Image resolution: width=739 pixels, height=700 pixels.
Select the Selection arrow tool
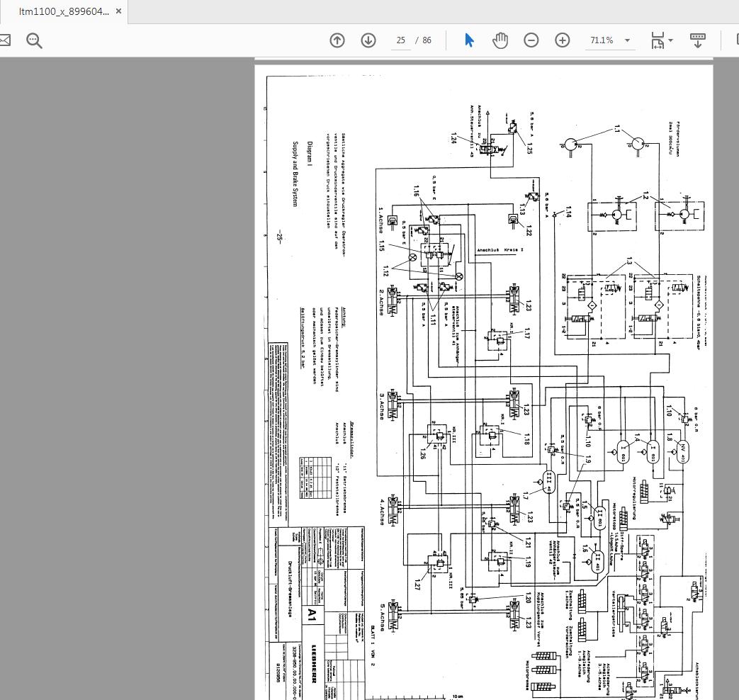469,40
